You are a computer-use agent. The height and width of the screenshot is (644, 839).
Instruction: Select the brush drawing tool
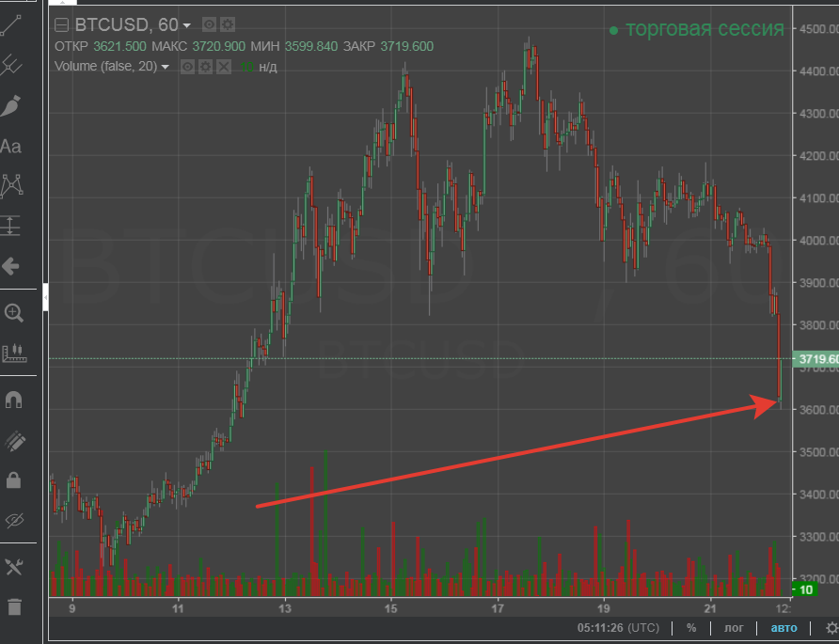tap(12, 105)
